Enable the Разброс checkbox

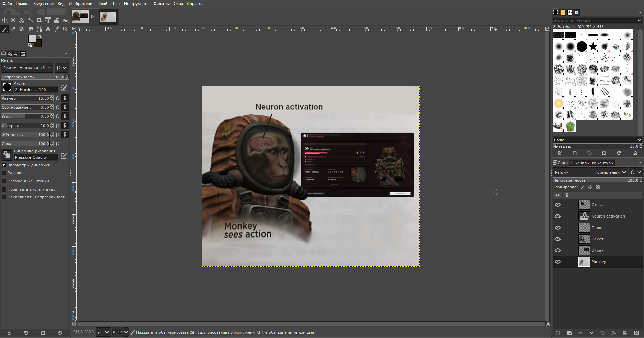[x=4, y=173]
